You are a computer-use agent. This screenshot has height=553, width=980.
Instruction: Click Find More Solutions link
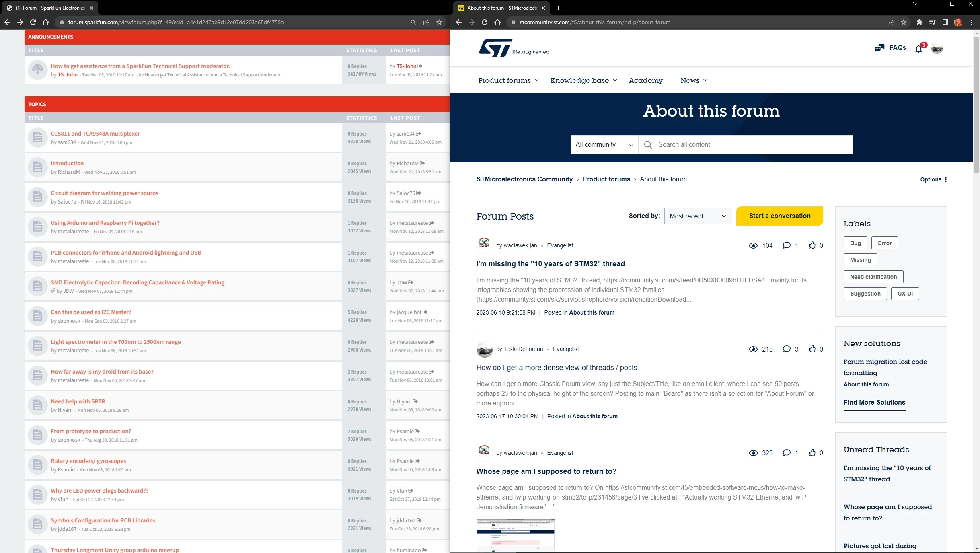click(874, 403)
